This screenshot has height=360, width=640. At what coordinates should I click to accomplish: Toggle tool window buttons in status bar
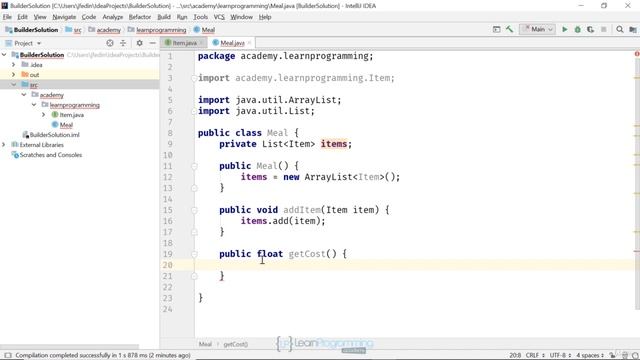pyautogui.click(x=8, y=355)
